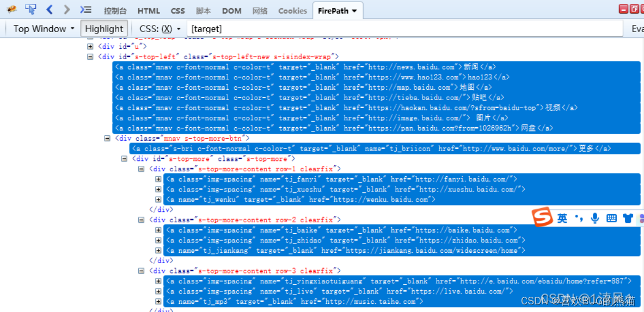Collapse the s-top-more-content row-1 div
644x312 pixels.
(x=142, y=169)
